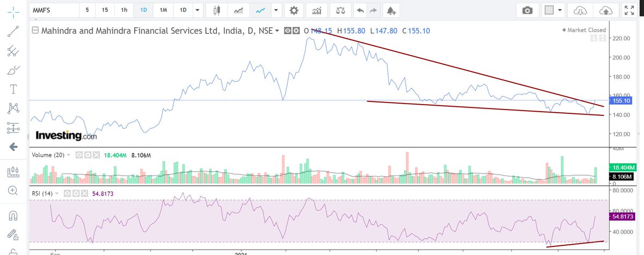Screen dimensions: 644x255
Task: Click the second 1D interval button
Action: [183, 10]
